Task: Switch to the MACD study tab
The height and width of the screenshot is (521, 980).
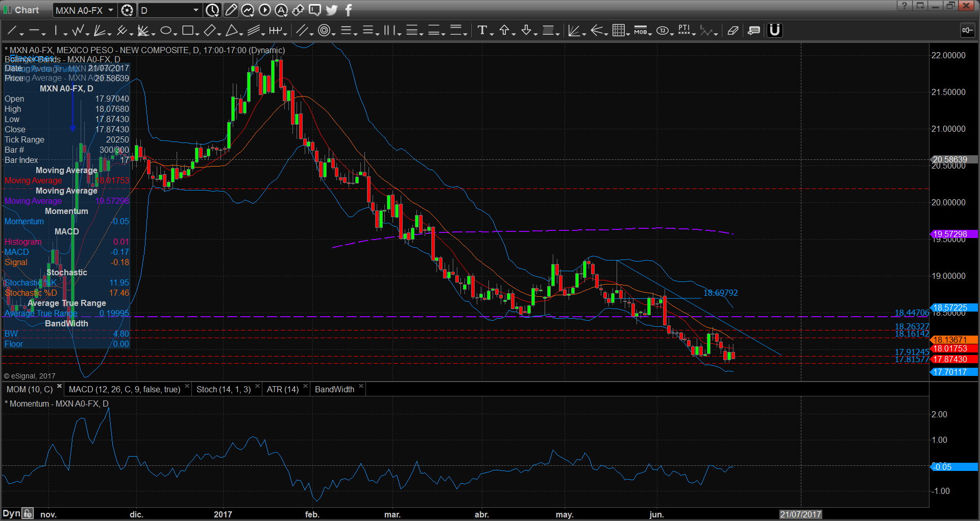Action: point(125,390)
